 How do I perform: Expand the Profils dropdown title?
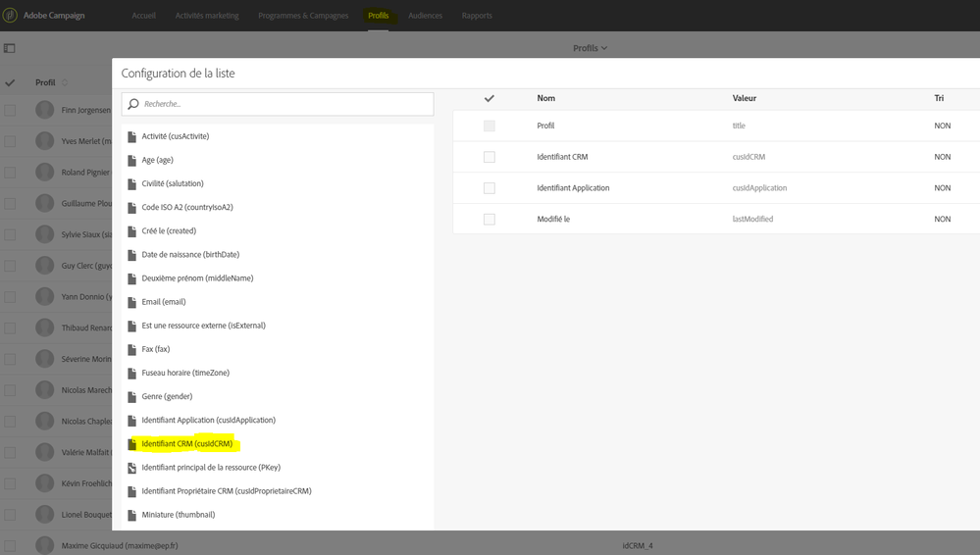point(590,48)
